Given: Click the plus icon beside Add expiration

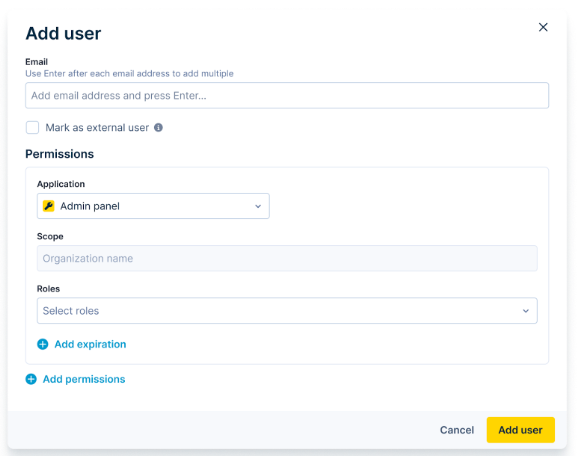Looking at the screenshot, I should [x=43, y=344].
